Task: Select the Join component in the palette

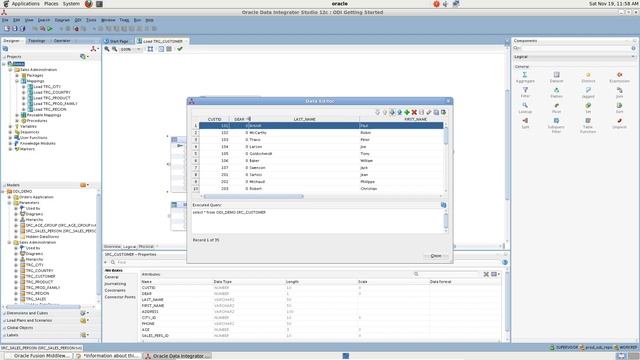Action: pos(619,93)
